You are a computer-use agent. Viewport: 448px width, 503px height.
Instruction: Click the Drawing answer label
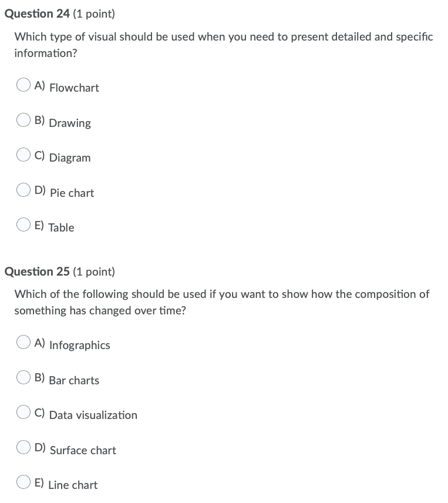[70, 123]
